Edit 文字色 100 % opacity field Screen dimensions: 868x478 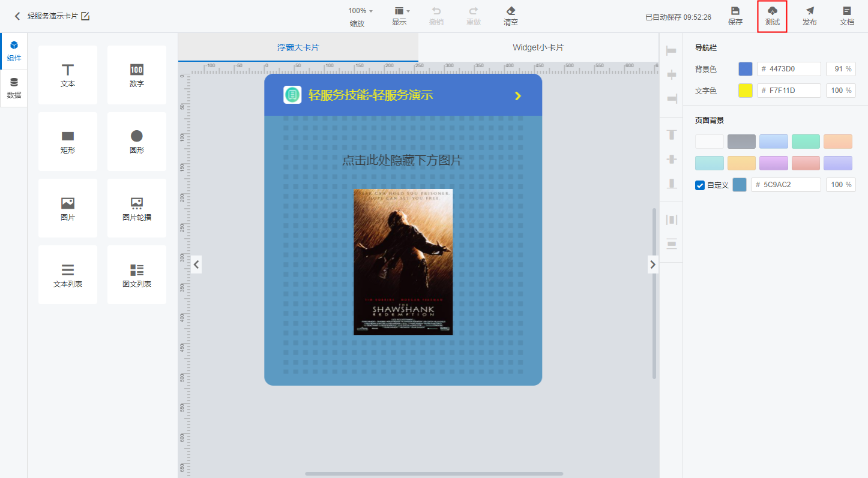[x=841, y=91]
